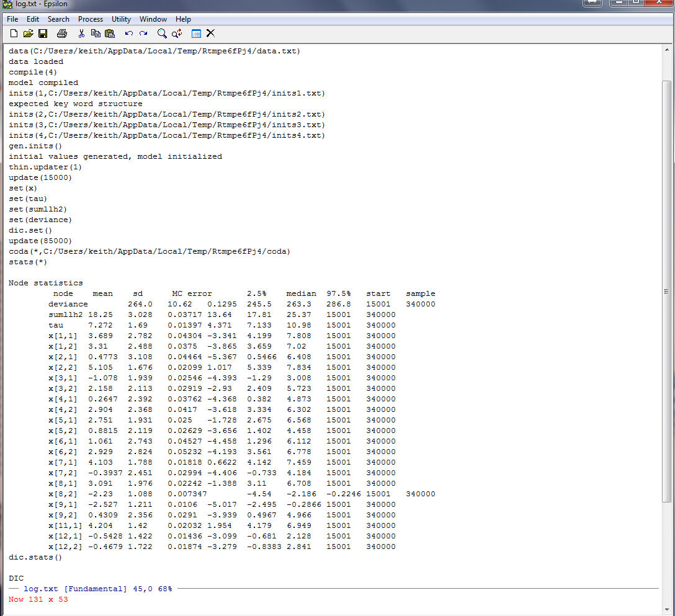Save log.txt using the floppy disk icon
The width and height of the screenshot is (675, 616).
coord(43,33)
